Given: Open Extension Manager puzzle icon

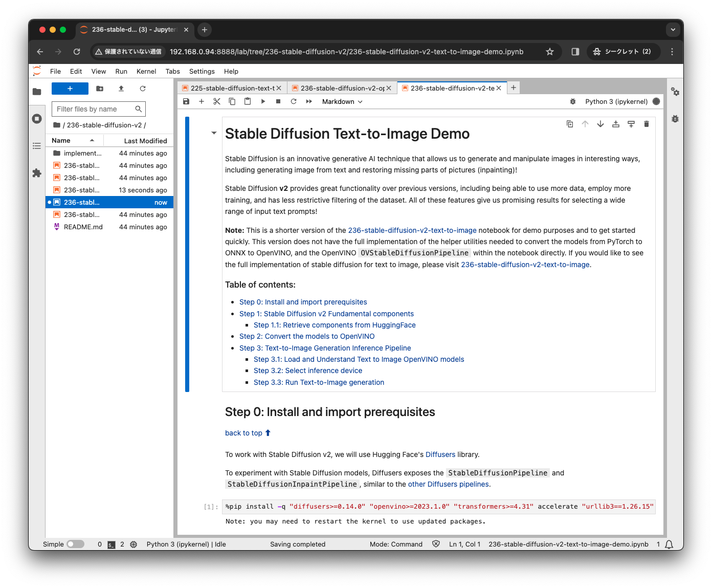Looking at the screenshot, I should click(x=37, y=173).
